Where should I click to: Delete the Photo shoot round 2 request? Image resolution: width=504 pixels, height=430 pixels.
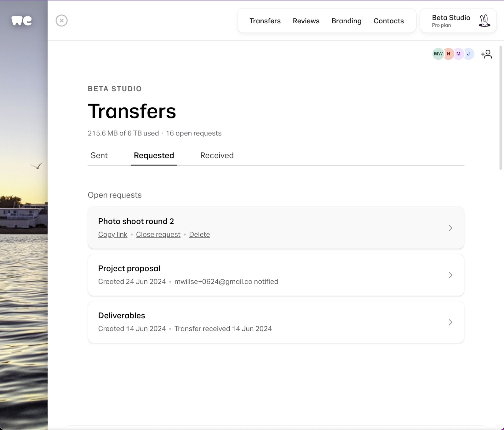[199, 234]
